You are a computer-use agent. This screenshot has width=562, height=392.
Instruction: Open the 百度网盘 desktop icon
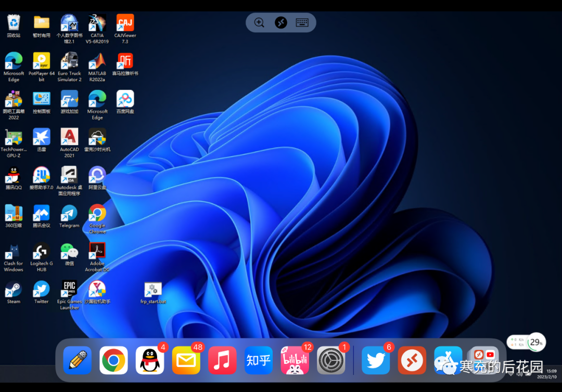click(125, 102)
